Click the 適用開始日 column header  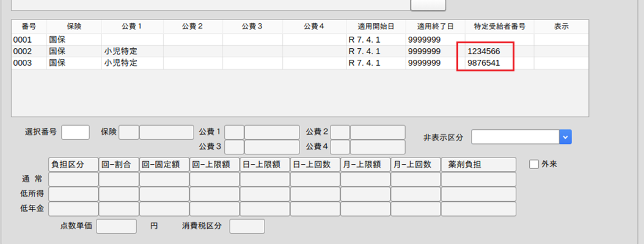pyautogui.click(x=376, y=27)
